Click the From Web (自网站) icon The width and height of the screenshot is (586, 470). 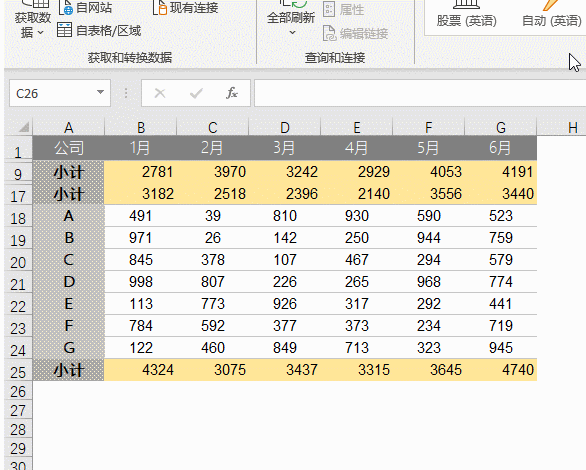point(66,7)
